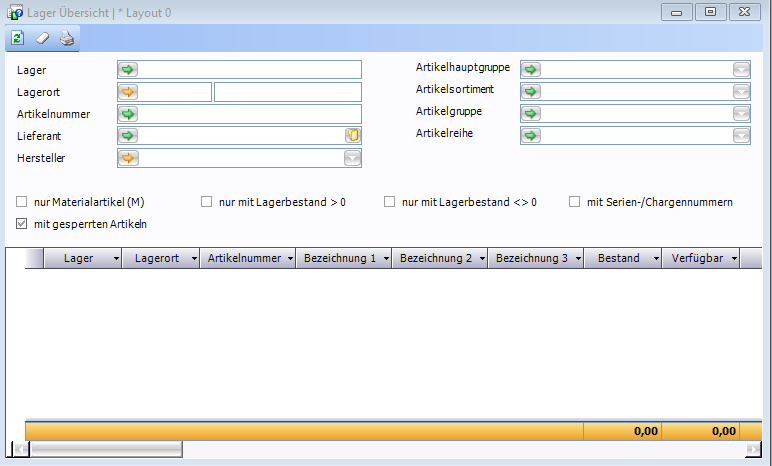772x466 pixels.
Task: Click the printer icon in toolbar
Action: tap(66, 39)
